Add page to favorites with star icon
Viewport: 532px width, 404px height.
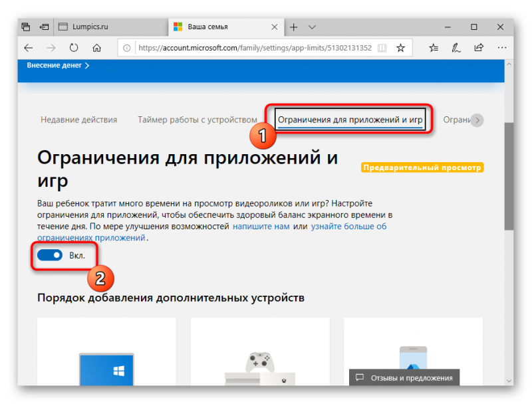[x=401, y=48]
